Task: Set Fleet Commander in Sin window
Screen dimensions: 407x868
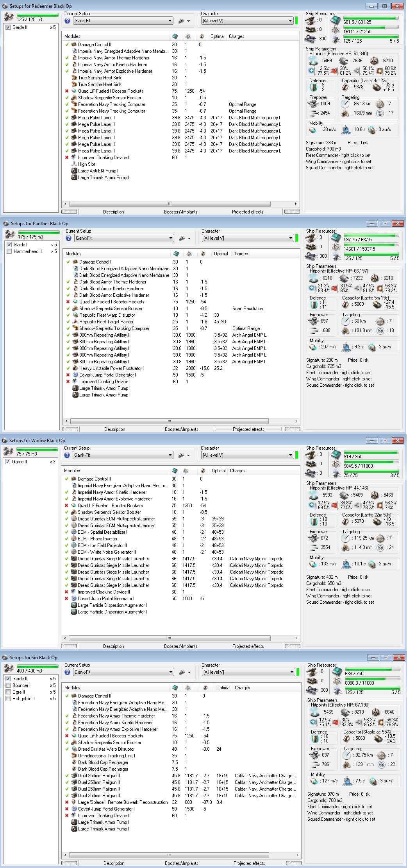Action: click(339, 807)
